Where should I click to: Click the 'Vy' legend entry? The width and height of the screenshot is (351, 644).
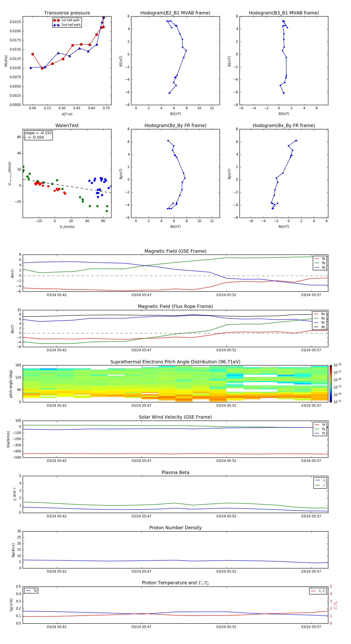click(x=320, y=429)
